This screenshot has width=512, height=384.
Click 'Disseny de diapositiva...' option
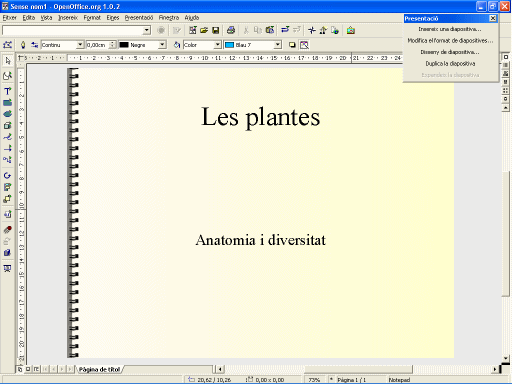pyautogui.click(x=450, y=52)
